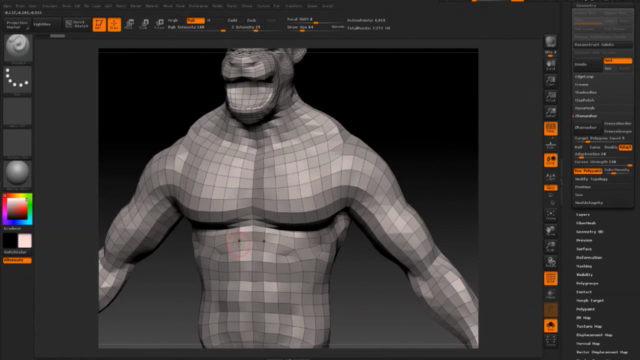Toggle the Solo mode button
Viewport: 640px width, 360px height.
pyautogui.click(x=551, y=325)
